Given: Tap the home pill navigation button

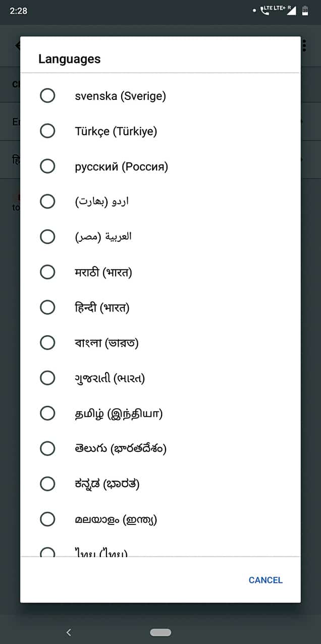Looking at the screenshot, I should tap(161, 632).
